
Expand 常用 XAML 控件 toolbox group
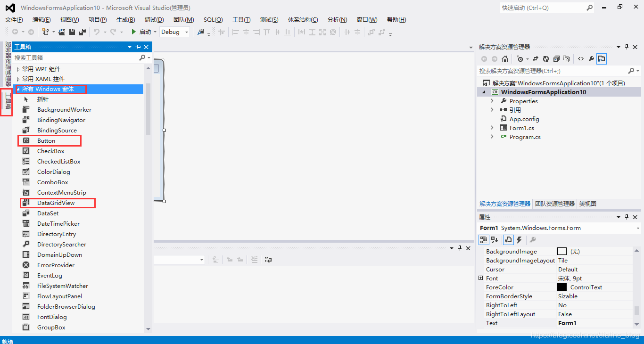18,79
